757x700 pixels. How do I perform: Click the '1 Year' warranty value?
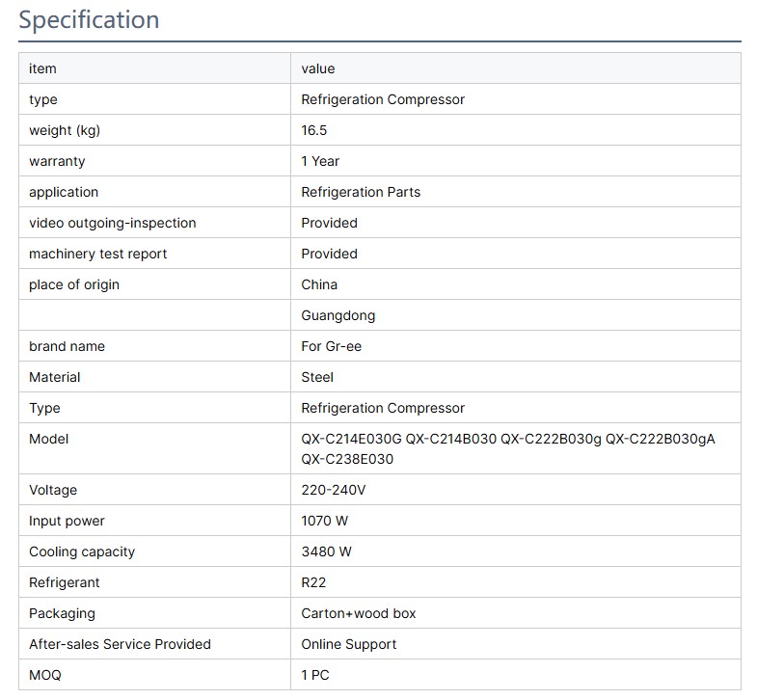tap(320, 161)
